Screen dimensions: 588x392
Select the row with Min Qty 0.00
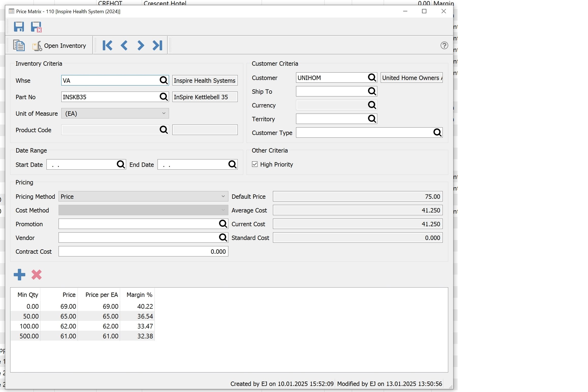pos(82,306)
